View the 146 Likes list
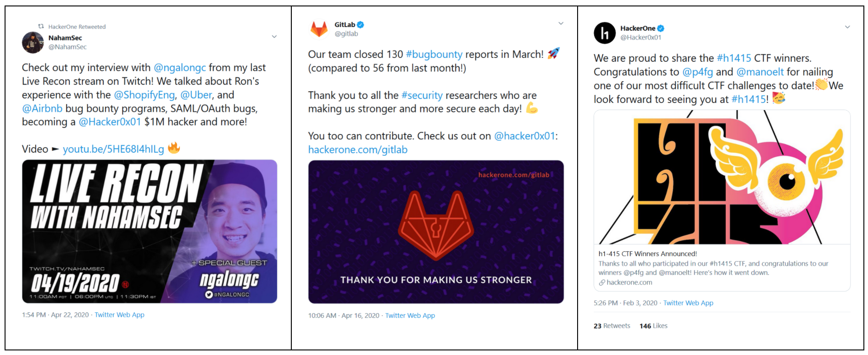This screenshot has width=868, height=355. point(653,326)
